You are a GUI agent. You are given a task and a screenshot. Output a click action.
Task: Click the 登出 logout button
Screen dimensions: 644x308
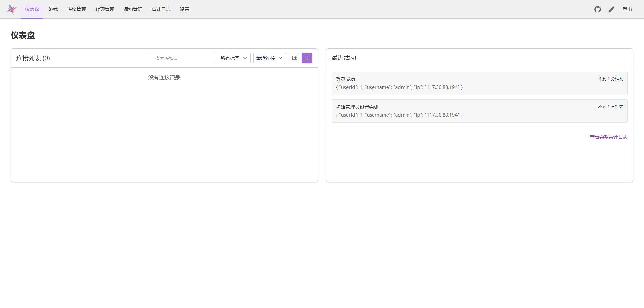(627, 9)
